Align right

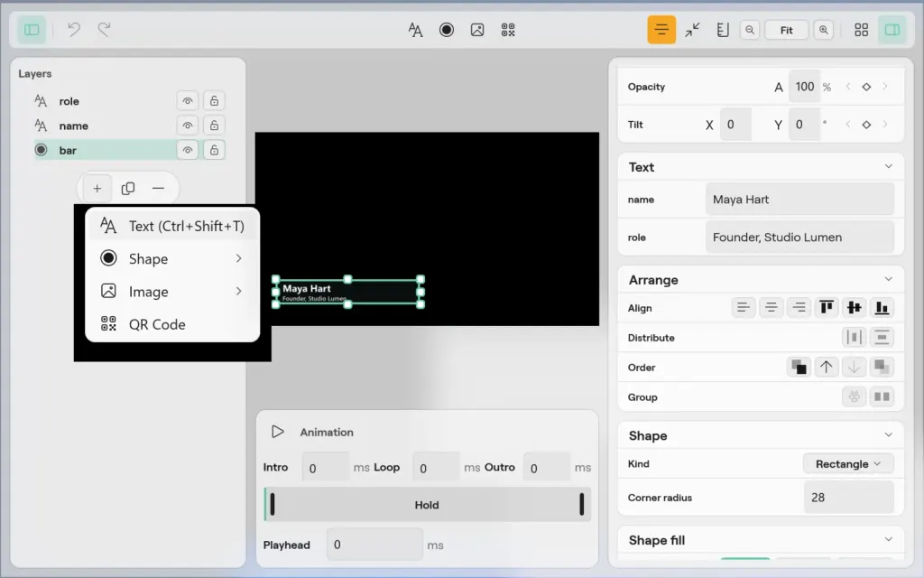(799, 307)
